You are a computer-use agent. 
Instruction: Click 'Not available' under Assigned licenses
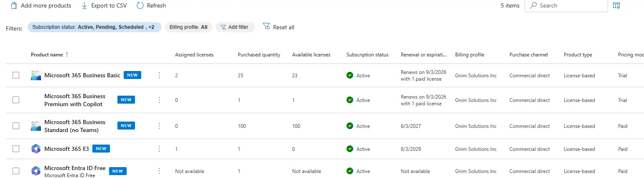coord(190,171)
